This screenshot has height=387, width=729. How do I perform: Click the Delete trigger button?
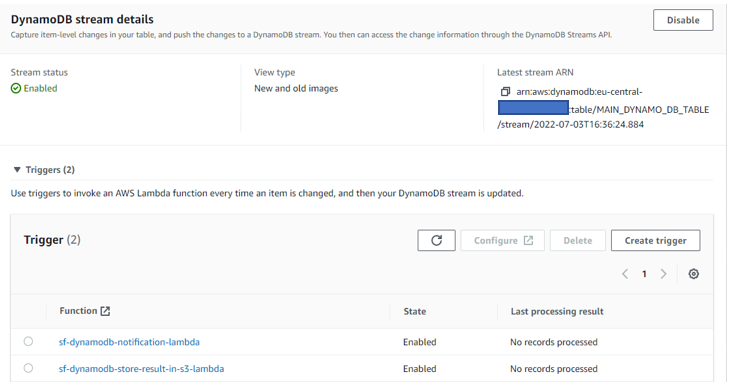[578, 240]
